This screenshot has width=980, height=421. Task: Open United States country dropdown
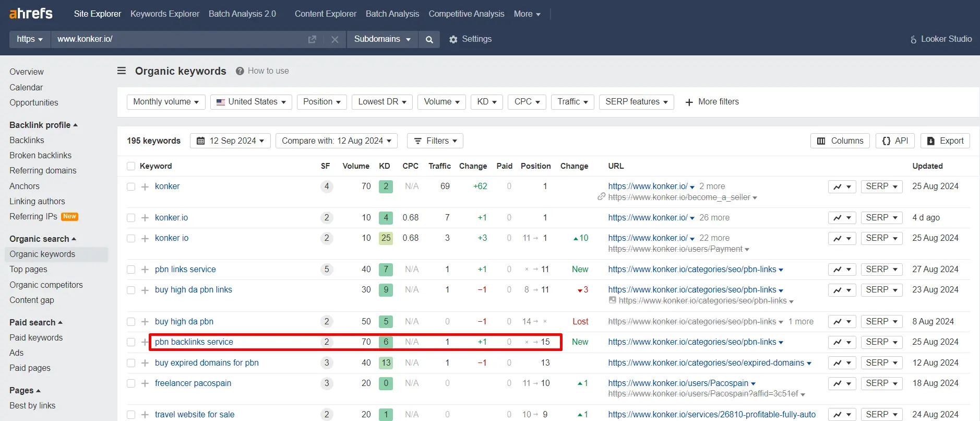(x=251, y=102)
